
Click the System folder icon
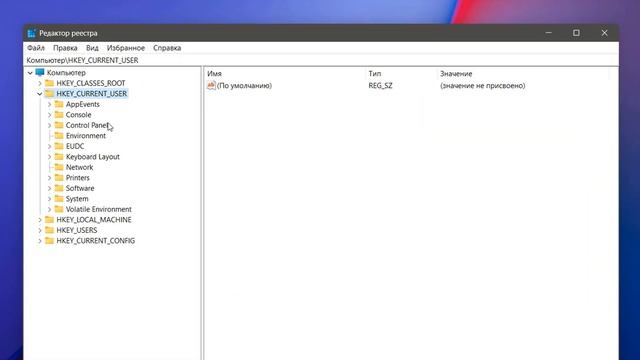59,198
